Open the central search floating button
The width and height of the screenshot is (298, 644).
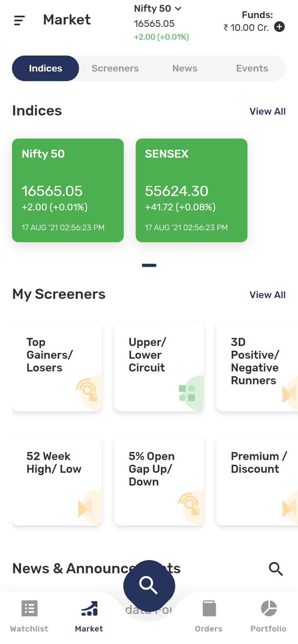point(149,585)
